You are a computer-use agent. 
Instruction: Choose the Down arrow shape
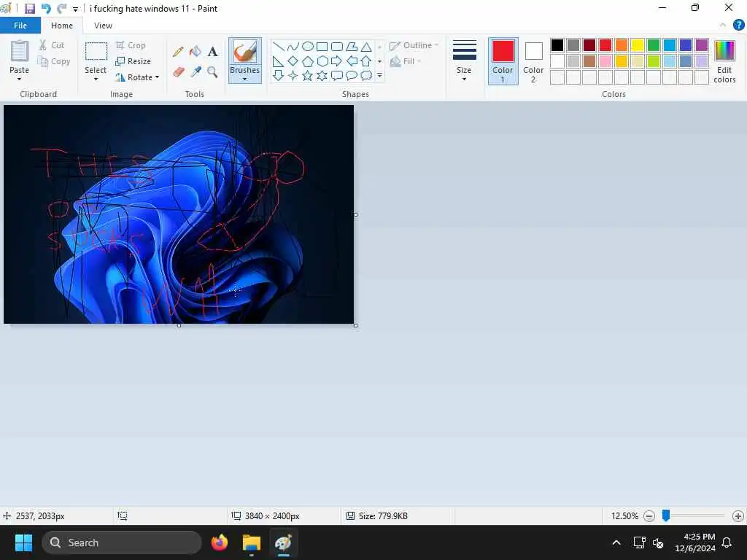click(x=279, y=75)
